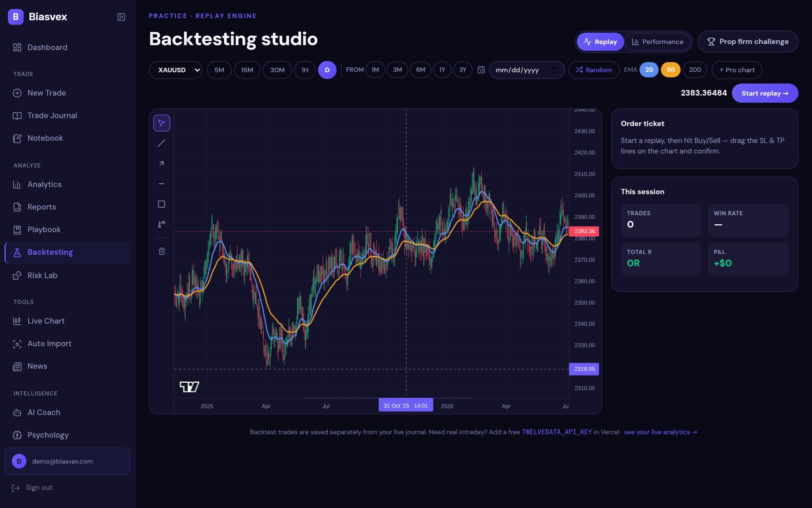Select the arrow drawing tool

coord(162,164)
